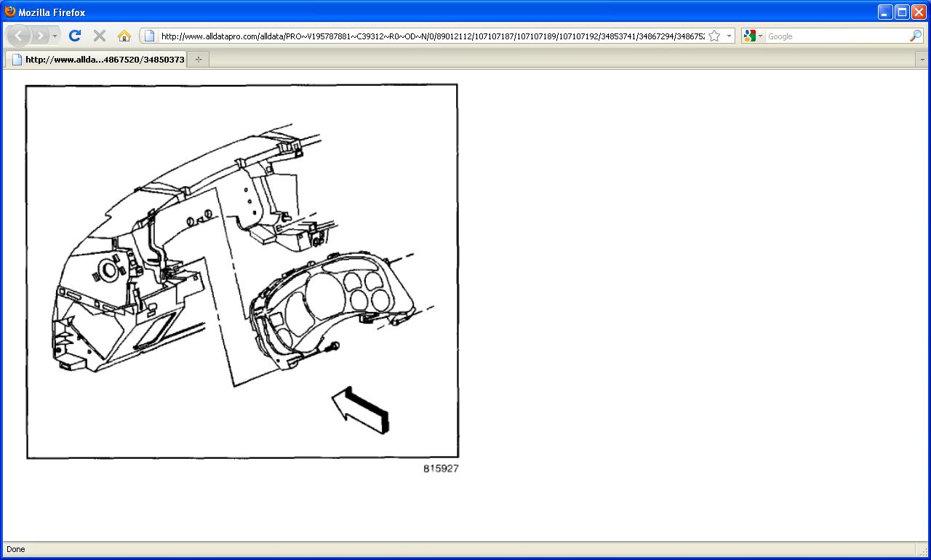Image resolution: width=931 pixels, height=560 pixels.
Task: Minimize the Mozilla Firefox window
Action: (884, 12)
